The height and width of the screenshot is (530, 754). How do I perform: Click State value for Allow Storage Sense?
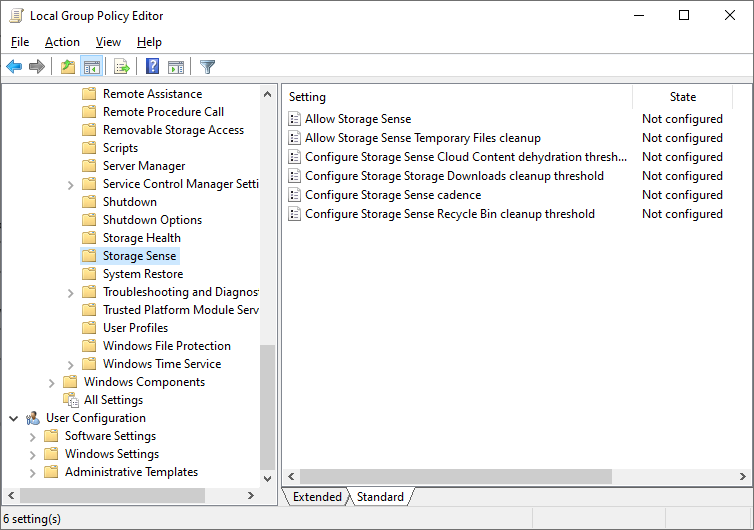(x=682, y=119)
